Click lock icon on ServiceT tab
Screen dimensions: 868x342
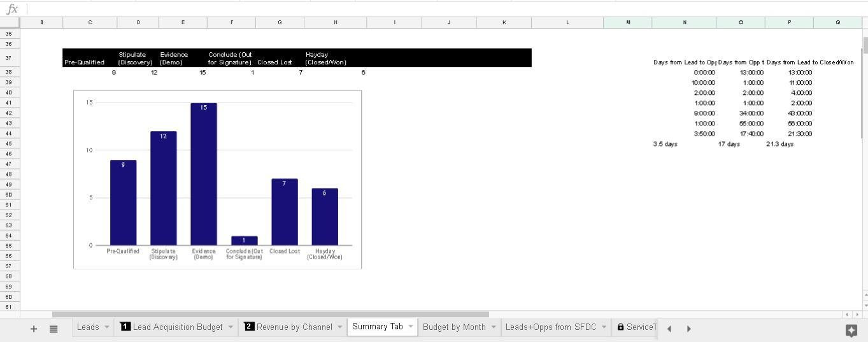pos(620,327)
